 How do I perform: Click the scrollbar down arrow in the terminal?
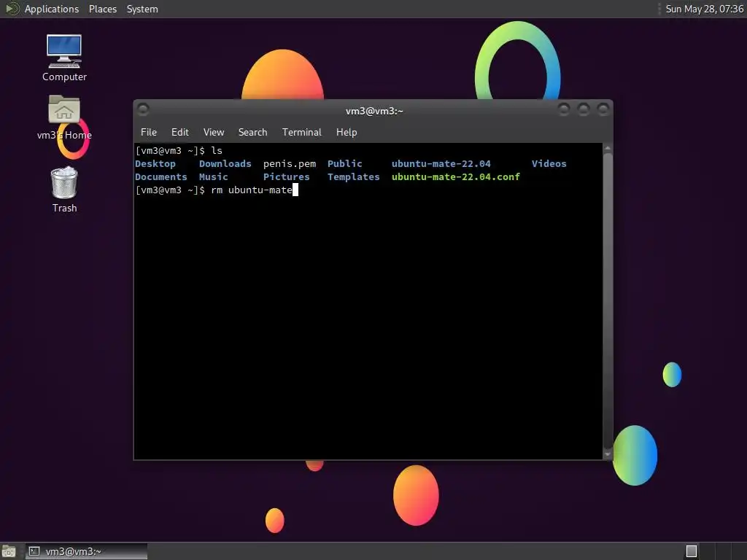(x=608, y=454)
